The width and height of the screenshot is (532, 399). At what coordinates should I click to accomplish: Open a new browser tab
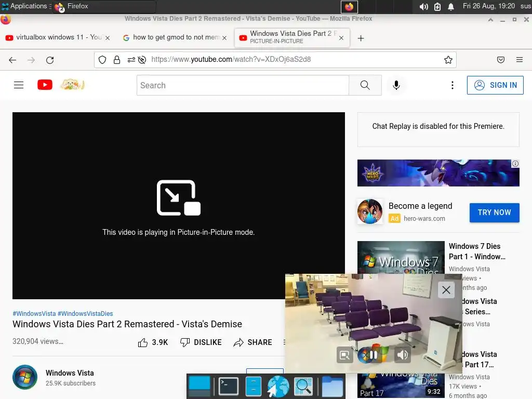tap(361, 38)
